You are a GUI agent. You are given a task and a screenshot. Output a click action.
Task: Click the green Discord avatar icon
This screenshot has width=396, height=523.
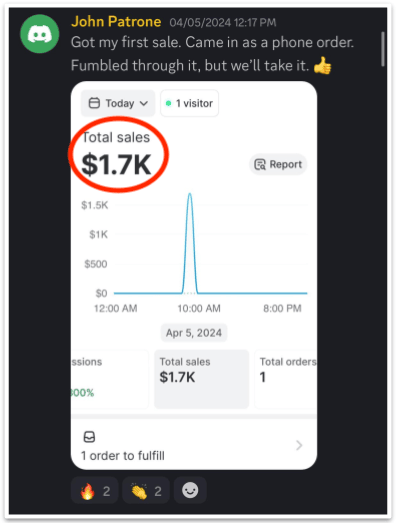click(x=40, y=34)
